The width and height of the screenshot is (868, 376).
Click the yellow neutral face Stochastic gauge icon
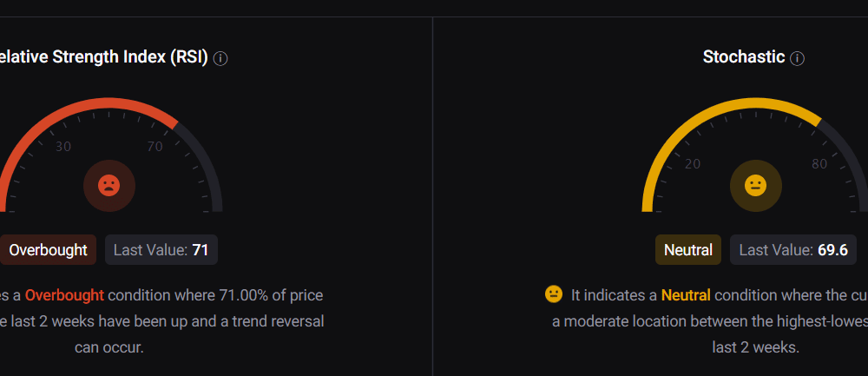pos(756,186)
